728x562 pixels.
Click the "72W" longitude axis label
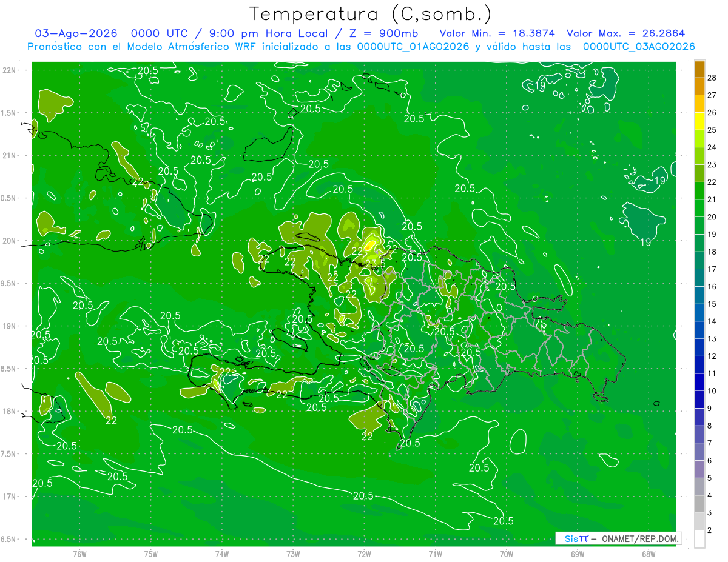click(x=364, y=554)
